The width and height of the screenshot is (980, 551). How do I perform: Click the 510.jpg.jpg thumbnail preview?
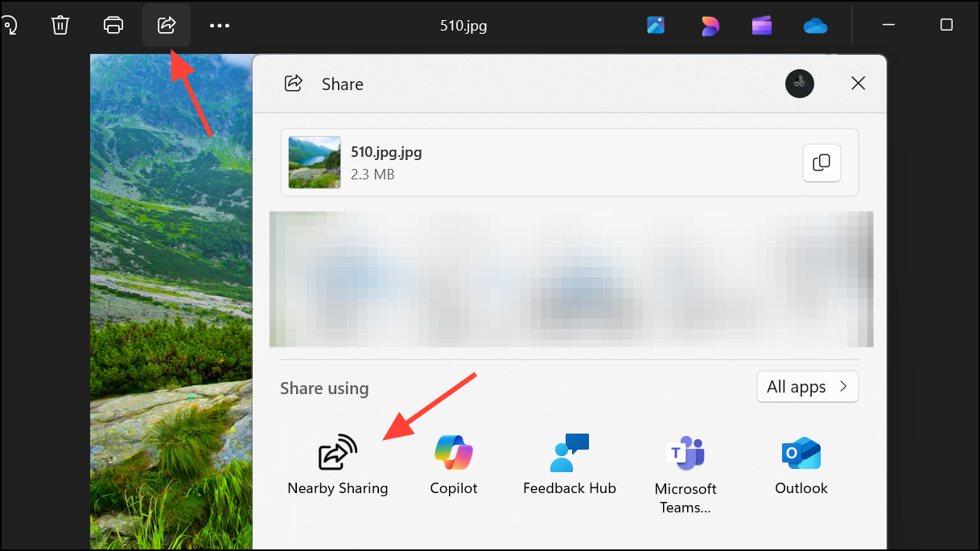315,162
